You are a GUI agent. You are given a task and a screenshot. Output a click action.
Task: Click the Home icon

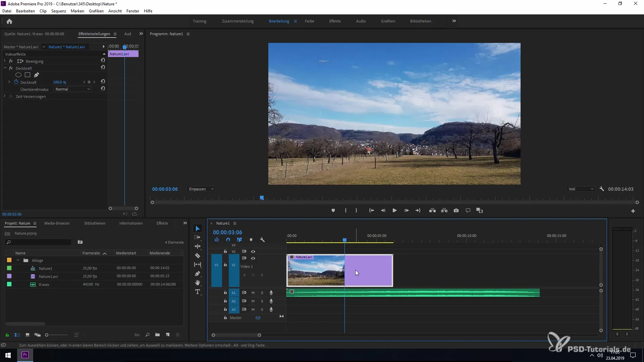pos(9,21)
